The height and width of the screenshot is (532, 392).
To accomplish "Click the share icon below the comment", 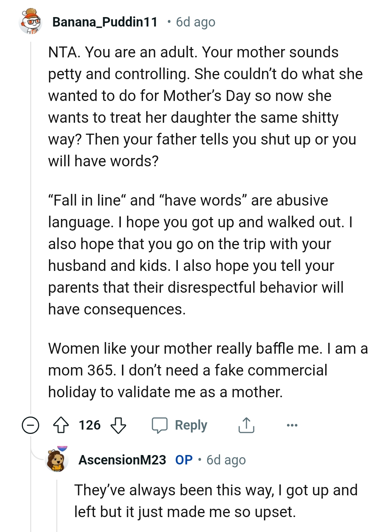I will tap(247, 425).
